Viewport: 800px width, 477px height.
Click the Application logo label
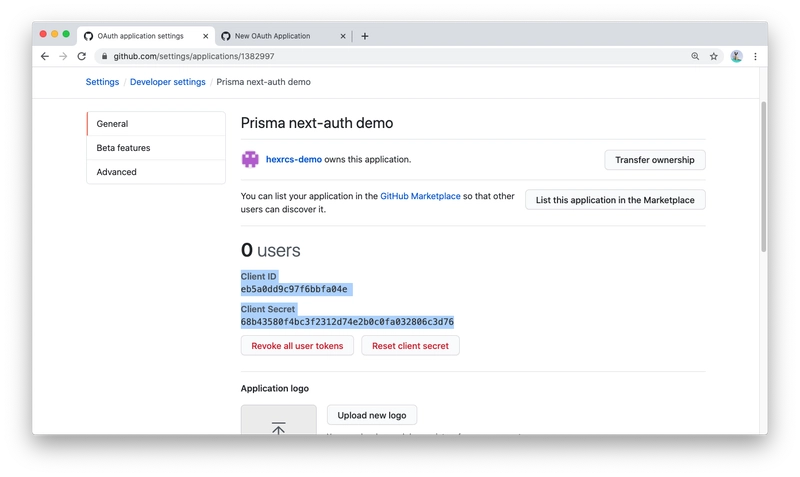[274, 388]
